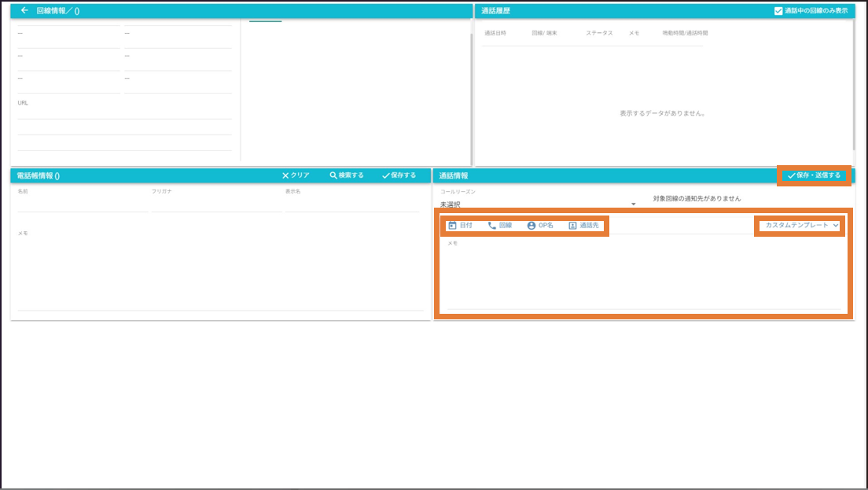Open the コールリーズン 未選択 dropdown
868x490 pixels.
[538, 204]
